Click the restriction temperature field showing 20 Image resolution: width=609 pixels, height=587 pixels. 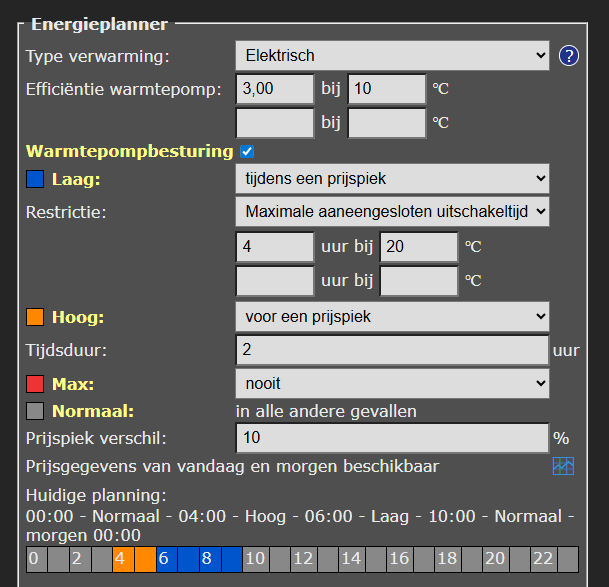pos(419,246)
